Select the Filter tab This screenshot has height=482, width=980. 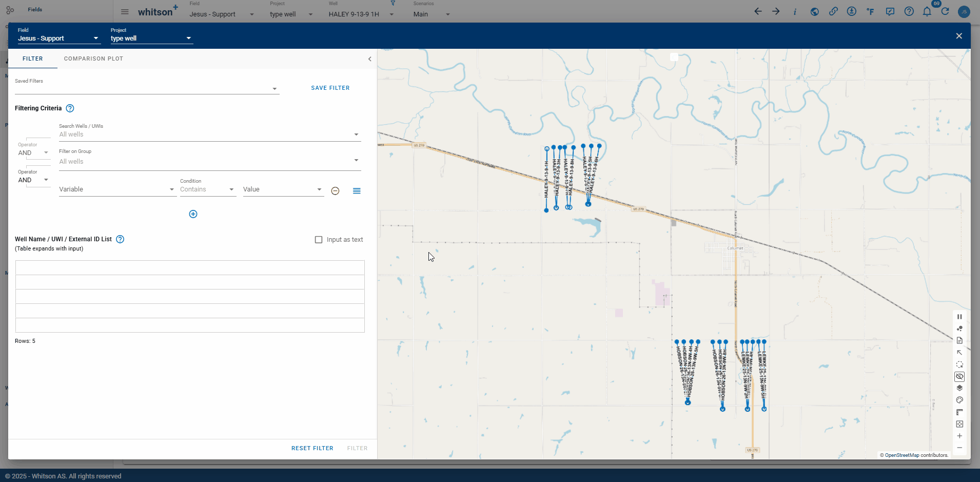33,59
